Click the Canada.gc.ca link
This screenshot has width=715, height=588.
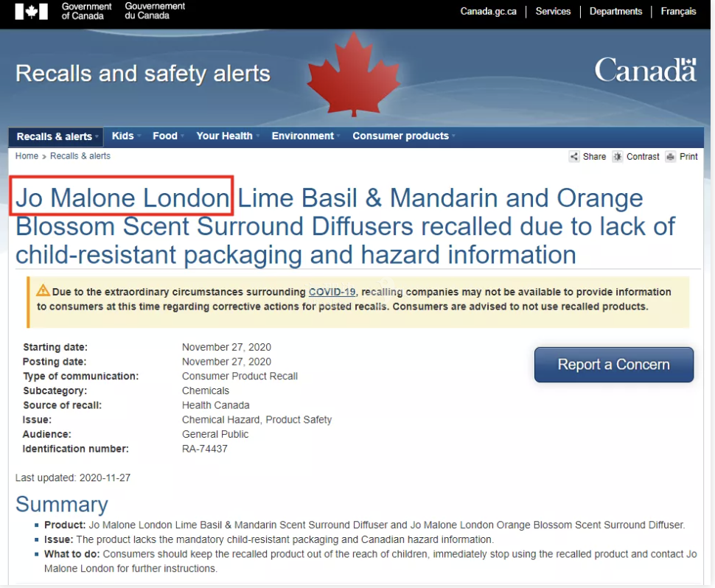[488, 11]
